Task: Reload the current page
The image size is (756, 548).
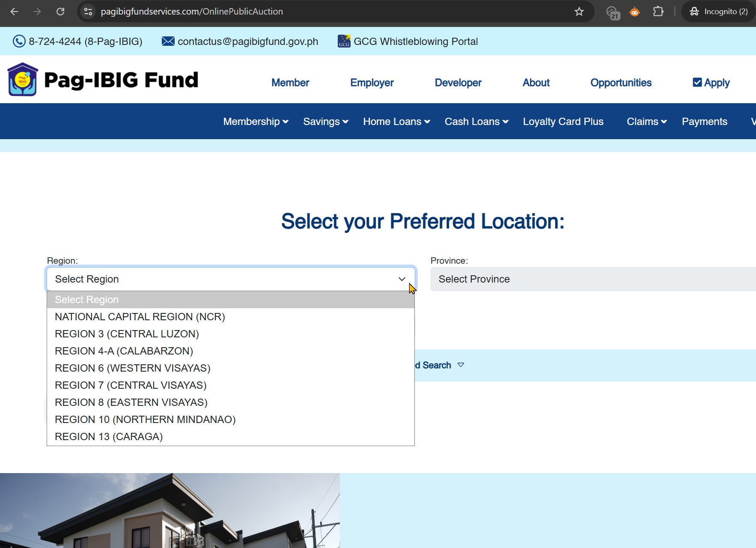Action: [60, 12]
